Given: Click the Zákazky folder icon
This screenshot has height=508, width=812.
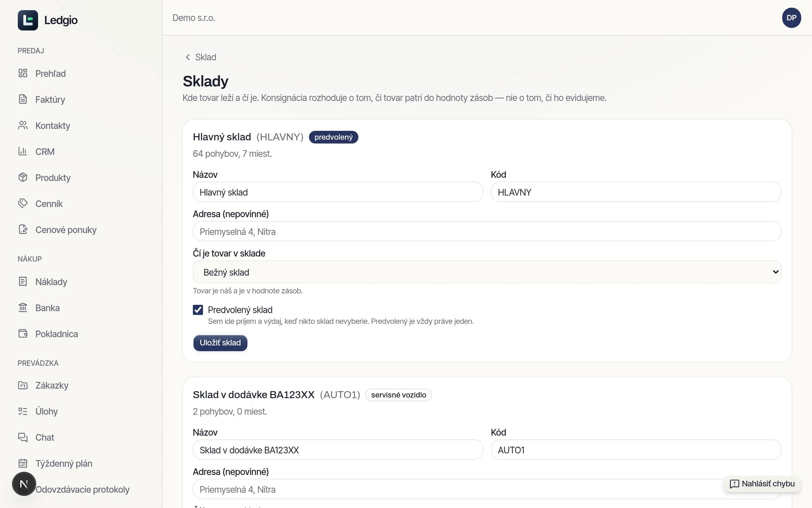Looking at the screenshot, I should [23, 385].
